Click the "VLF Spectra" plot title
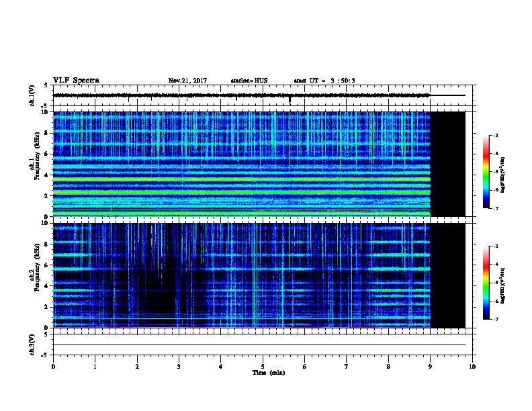The width and height of the screenshot is (532, 411). [76, 81]
